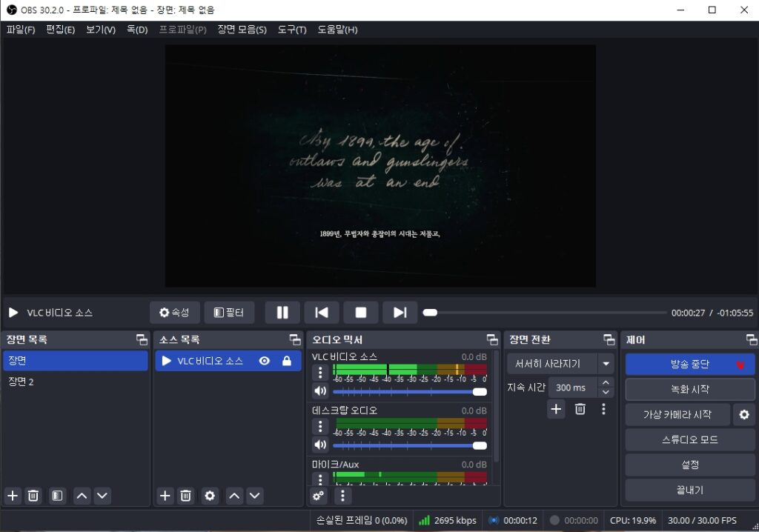Screen dimensions: 759x532
Task: Click the 300 ms duration field
Action: [x=574, y=388]
